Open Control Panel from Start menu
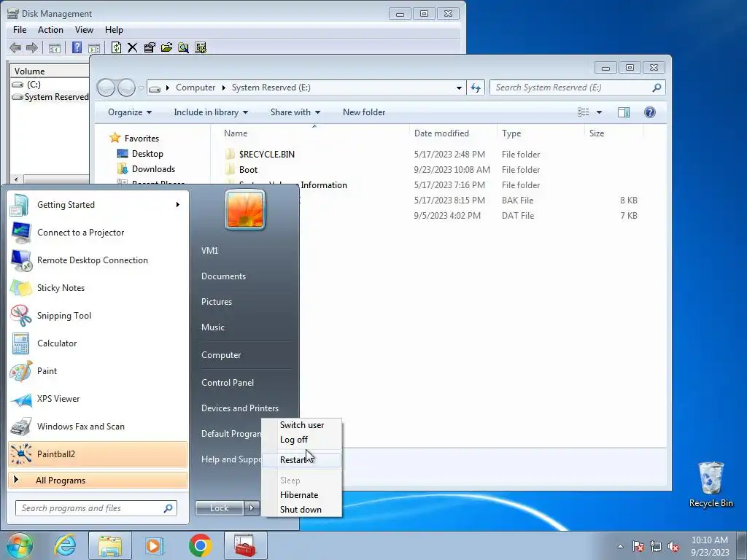The image size is (747, 560). tap(228, 383)
